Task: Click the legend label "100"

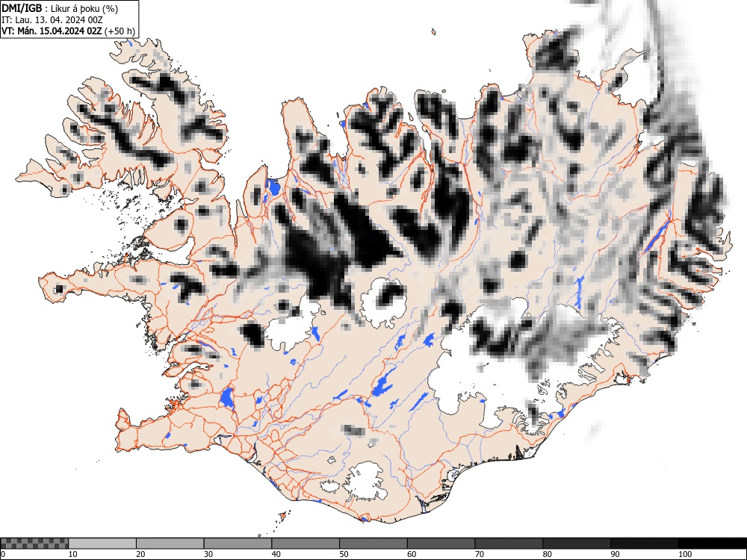Action: tap(685, 554)
